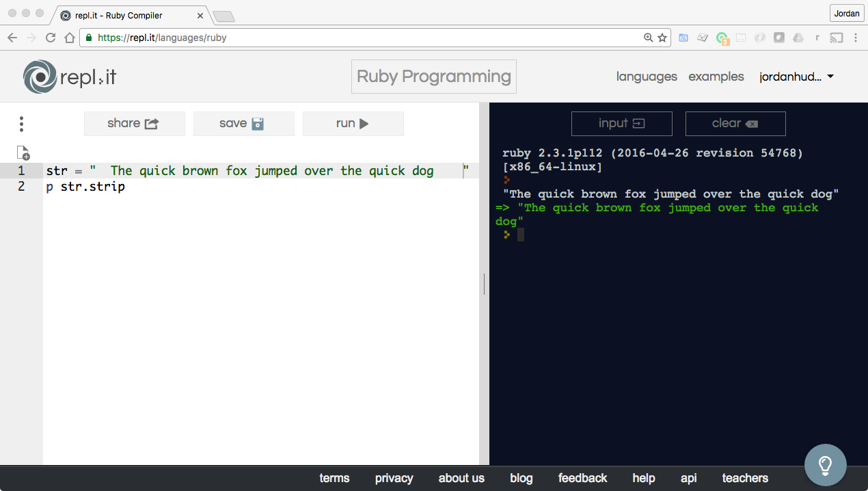Go back in browser history
The image size is (868, 491).
coord(12,38)
